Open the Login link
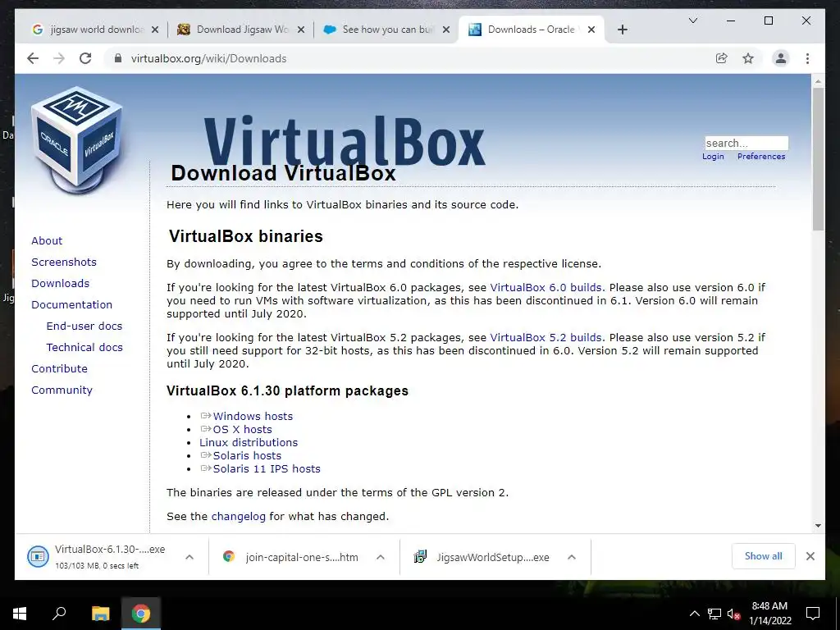The image size is (840, 630). click(713, 157)
